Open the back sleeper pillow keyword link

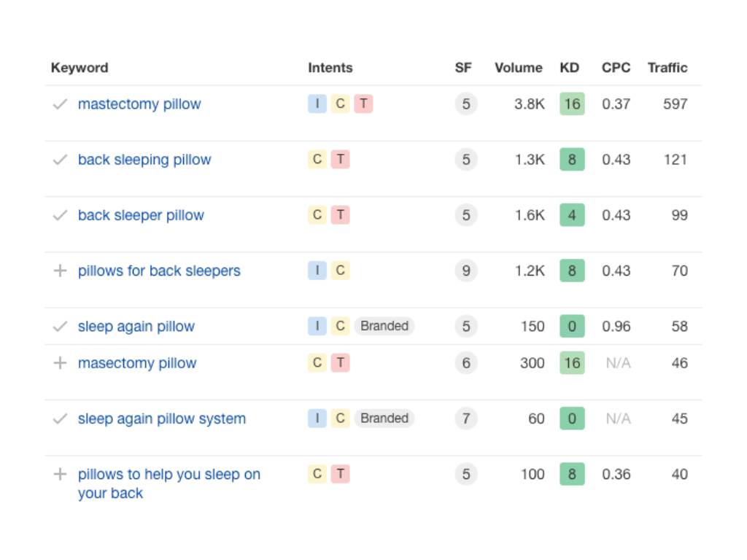coord(141,215)
